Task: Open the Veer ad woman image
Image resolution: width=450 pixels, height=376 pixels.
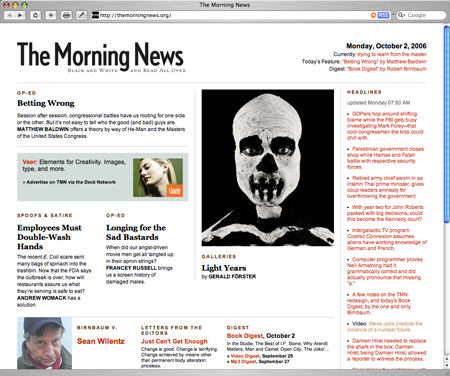Action: 158,177
